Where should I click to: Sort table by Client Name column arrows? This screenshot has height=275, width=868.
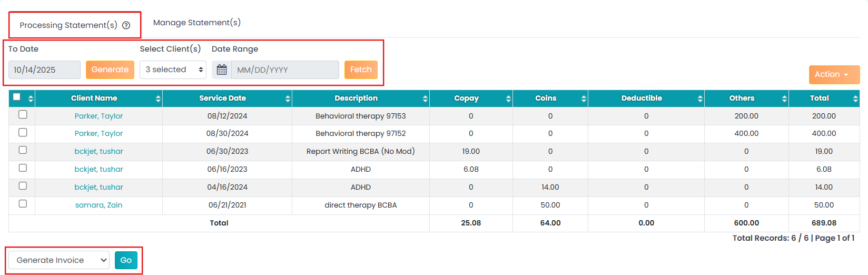[x=158, y=99]
